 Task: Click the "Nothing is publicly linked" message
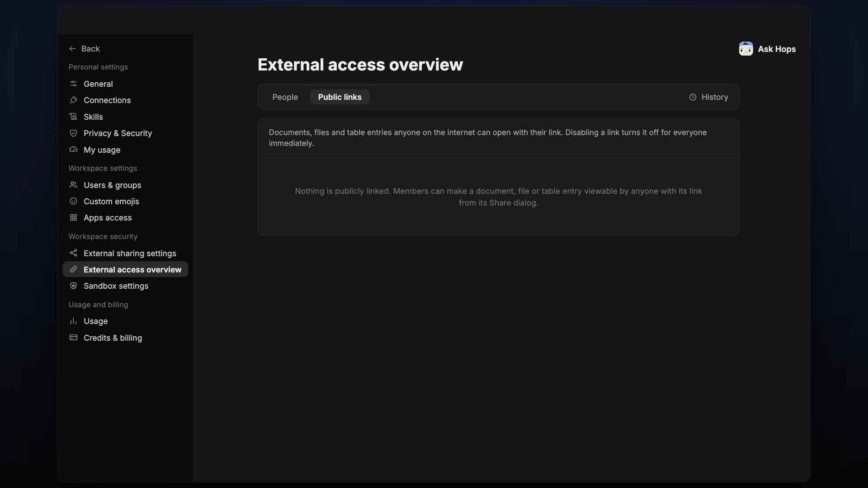click(x=498, y=197)
